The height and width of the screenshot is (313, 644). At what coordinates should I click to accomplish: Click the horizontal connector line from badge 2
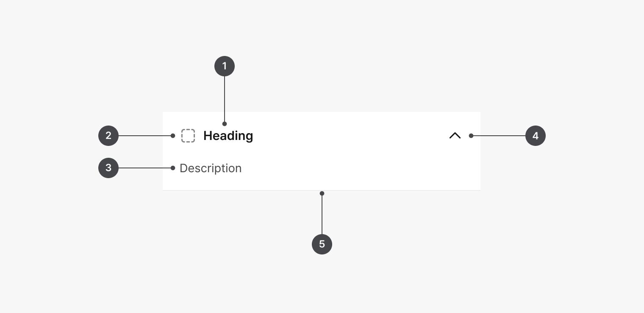144,136
